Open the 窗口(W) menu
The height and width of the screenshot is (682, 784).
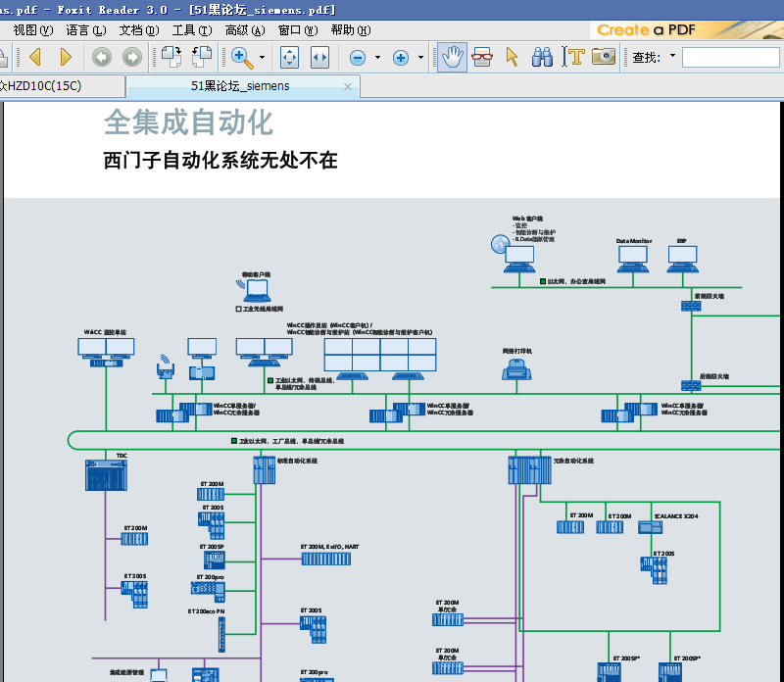click(298, 30)
